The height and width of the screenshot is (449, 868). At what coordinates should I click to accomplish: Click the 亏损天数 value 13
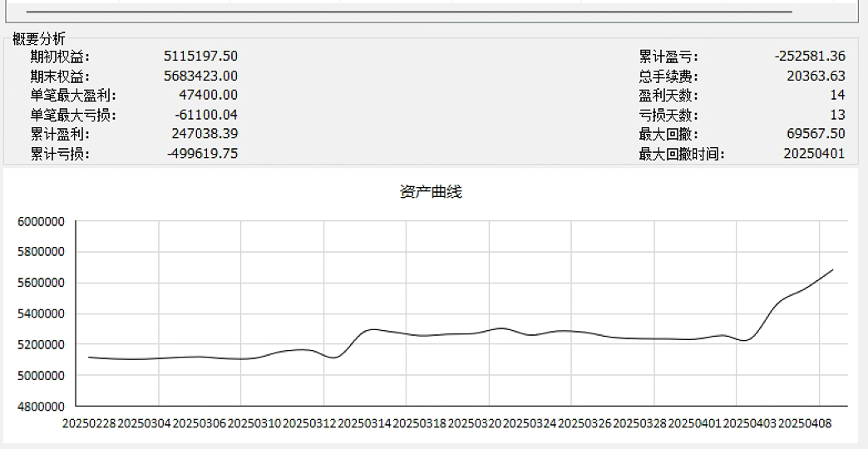836,115
